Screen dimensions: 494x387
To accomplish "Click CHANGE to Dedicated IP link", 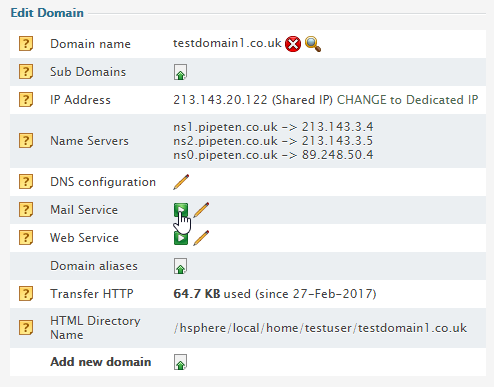I will [x=408, y=100].
